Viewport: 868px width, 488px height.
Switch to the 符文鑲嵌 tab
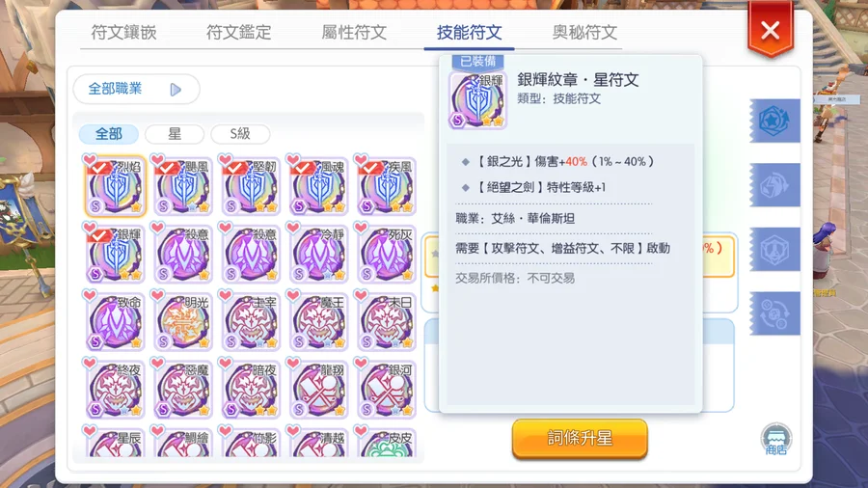point(124,32)
